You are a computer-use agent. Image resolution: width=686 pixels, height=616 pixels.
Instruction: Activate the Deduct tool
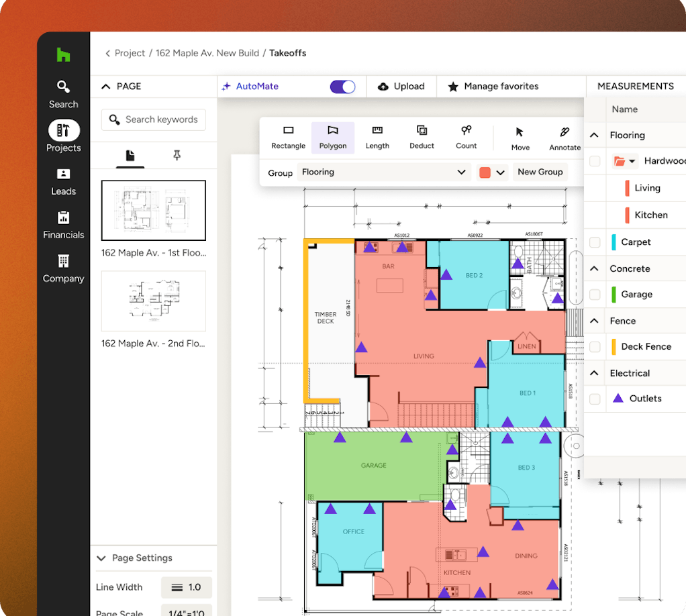[422, 137]
